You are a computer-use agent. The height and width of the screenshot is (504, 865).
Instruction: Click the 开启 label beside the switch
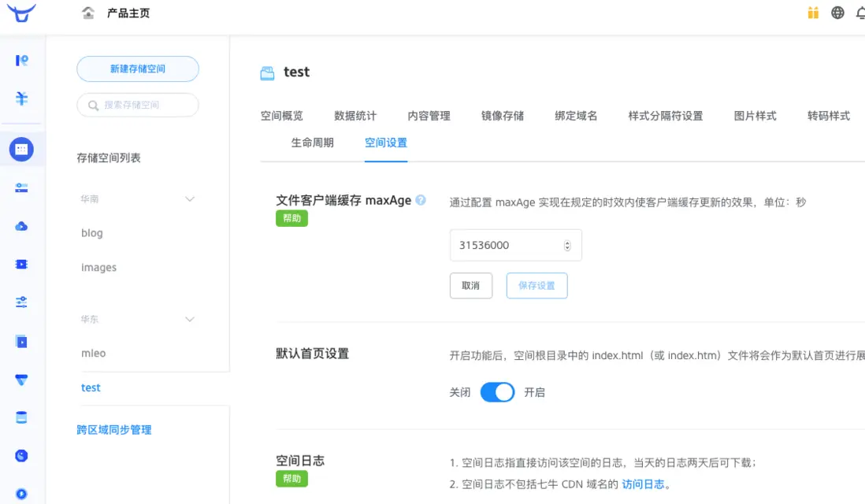point(535,393)
